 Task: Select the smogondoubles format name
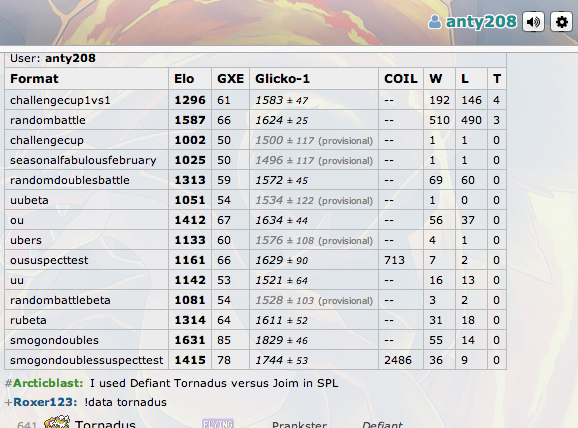(x=54, y=340)
